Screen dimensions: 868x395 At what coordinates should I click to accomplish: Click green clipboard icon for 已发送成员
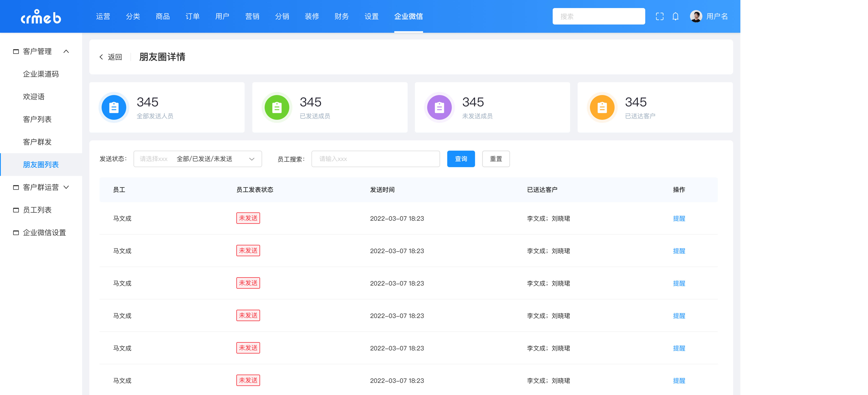click(x=277, y=107)
